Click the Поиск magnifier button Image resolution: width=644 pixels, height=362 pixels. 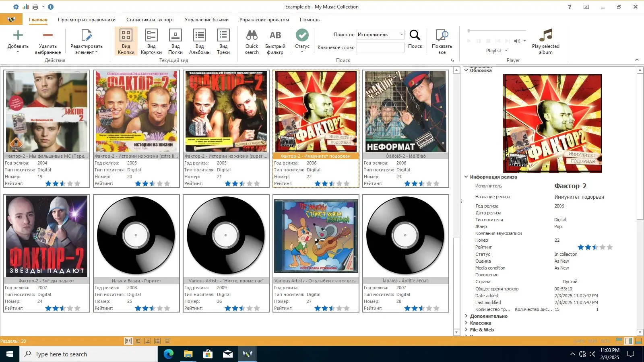point(415,36)
